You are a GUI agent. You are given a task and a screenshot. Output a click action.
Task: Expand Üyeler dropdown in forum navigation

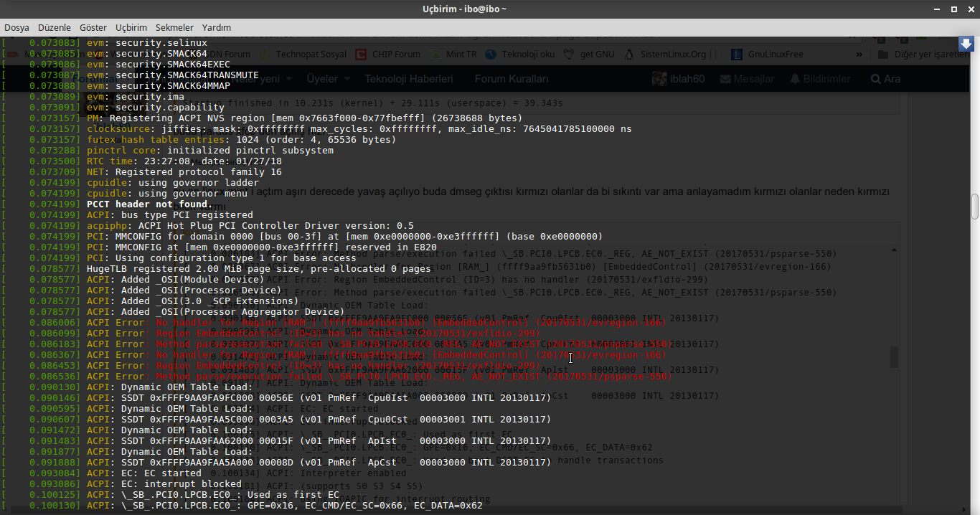328,78
